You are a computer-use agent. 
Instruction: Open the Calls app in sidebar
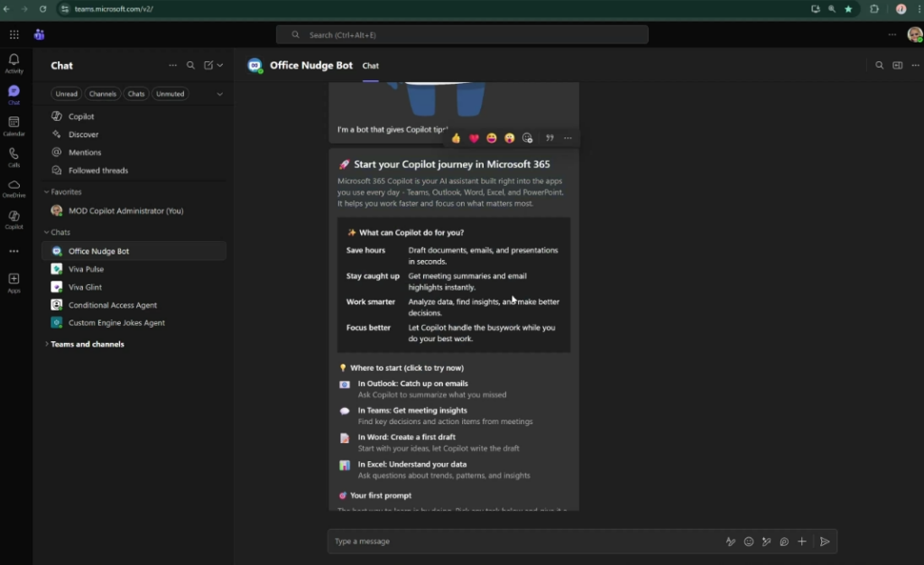(x=14, y=157)
